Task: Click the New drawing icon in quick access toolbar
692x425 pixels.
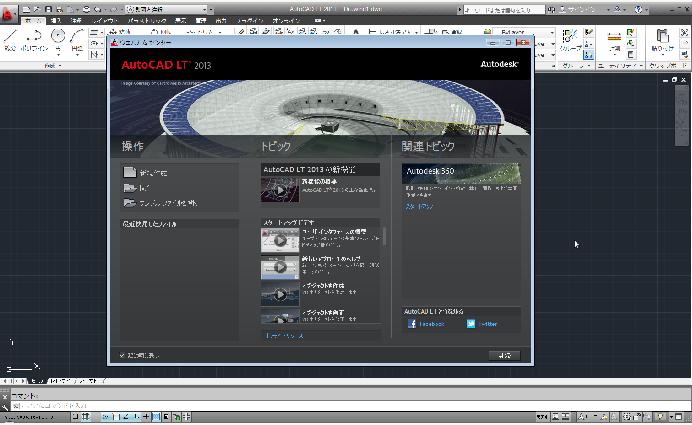Action: (27, 9)
